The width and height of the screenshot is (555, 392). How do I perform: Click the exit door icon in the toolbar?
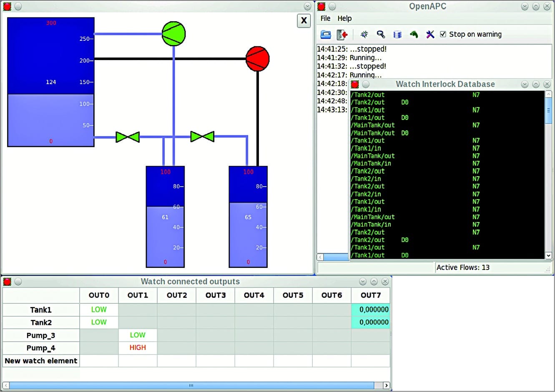(343, 34)
